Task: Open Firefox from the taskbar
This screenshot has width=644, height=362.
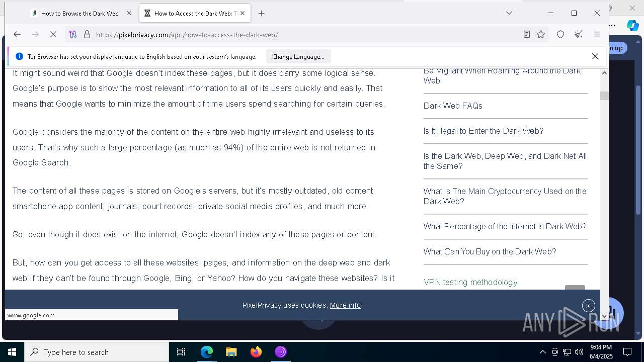Action: (256, 352)
